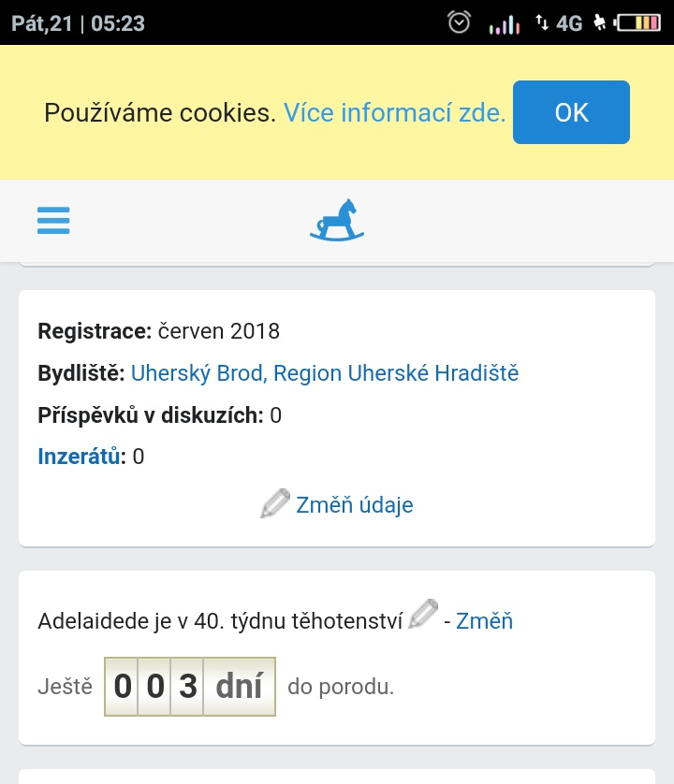Click pencil icon next to pregnancy week
Viewport: 674px width, 784px height.
[x=423, y=616]
